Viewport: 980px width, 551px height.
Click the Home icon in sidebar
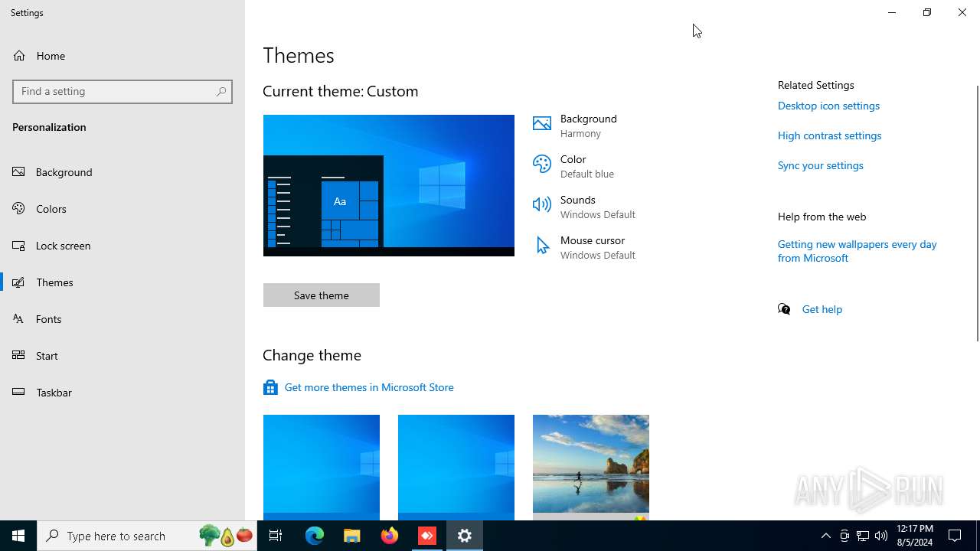(19, 56)
